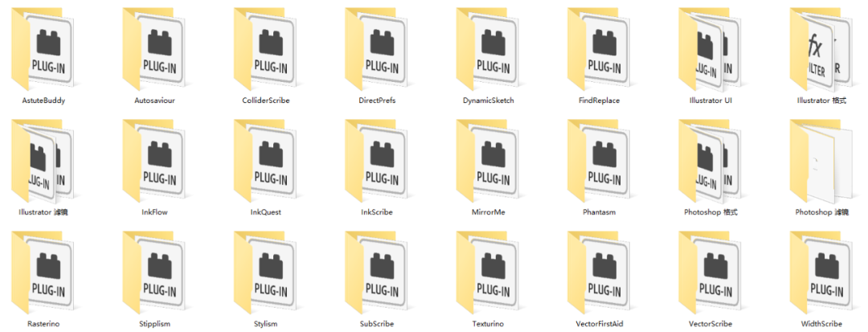Viewport: 868px width, 332px height.
Task: Click the VectorScribe folder icon
Action: (x=710, y=273)
